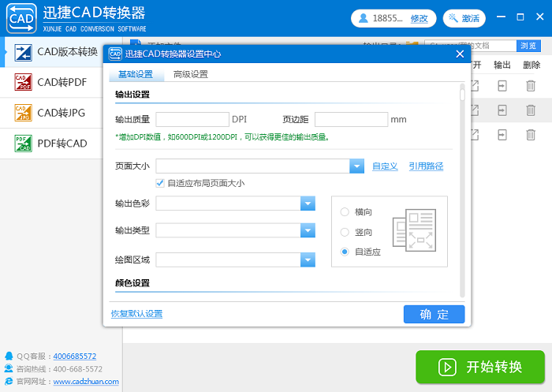This screenshot has width=552, height=392.
Task: Click the trash icon in the first file row
Action: (x=531, y=86)
